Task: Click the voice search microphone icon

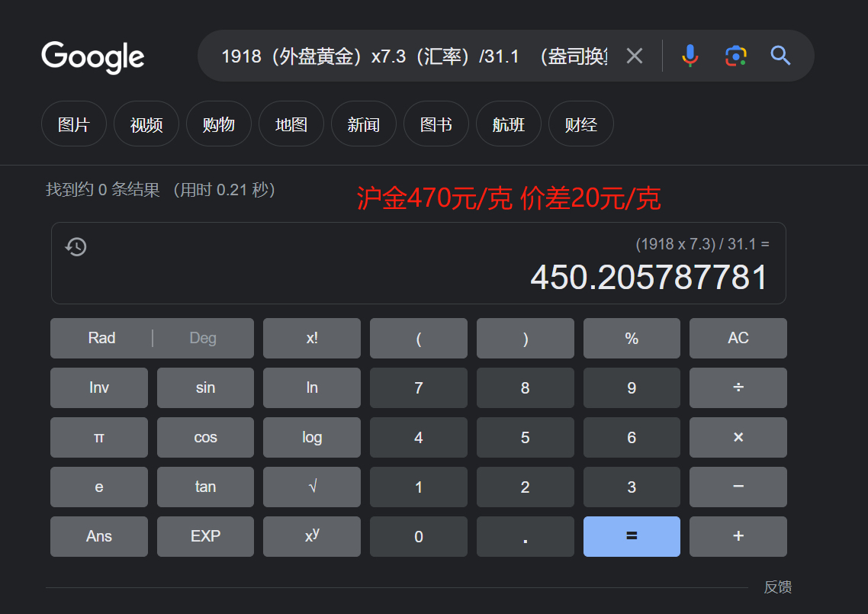Action: (x=690, y=56)
